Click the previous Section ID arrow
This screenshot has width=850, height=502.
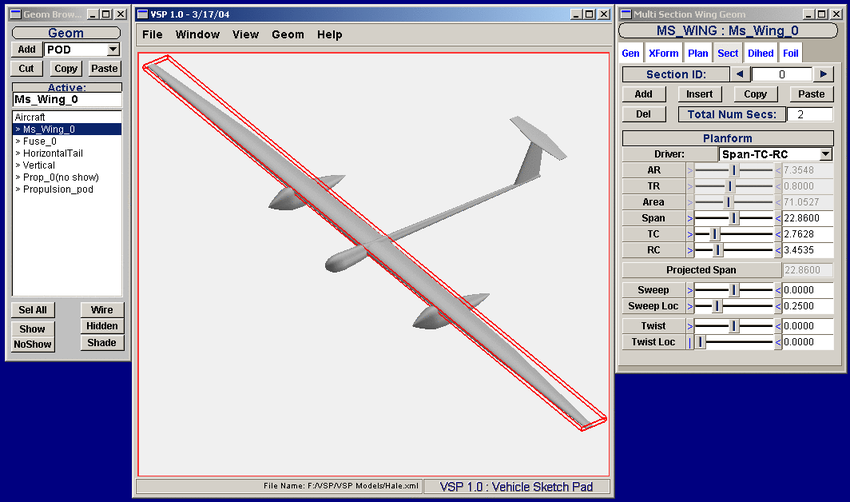tap(739, 74)
